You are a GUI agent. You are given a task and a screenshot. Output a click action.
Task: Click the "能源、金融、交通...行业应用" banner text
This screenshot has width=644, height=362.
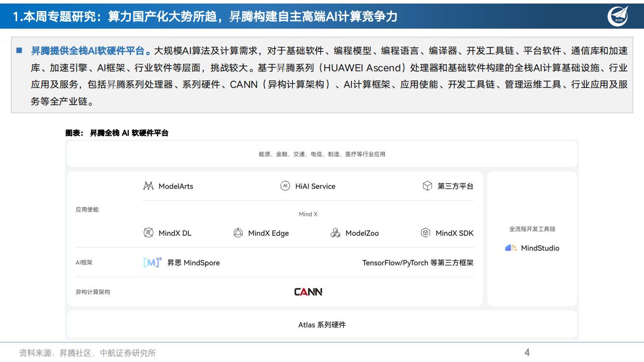[x=322, y=154]
